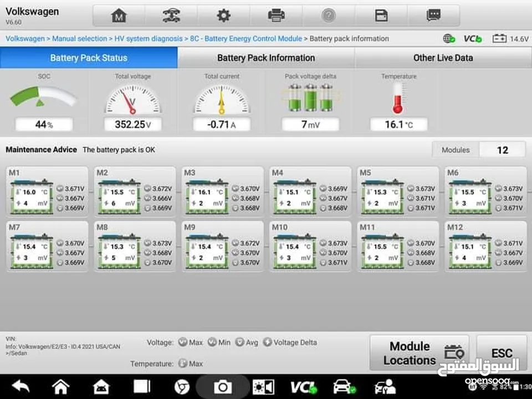
Task: Open vehicle swap icon in toolbar
Action: pos(171,16)
